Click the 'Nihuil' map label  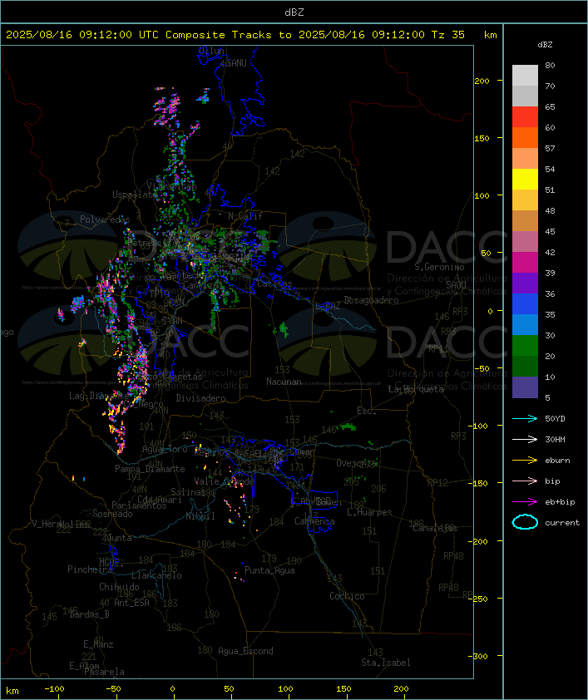(200, 516)
